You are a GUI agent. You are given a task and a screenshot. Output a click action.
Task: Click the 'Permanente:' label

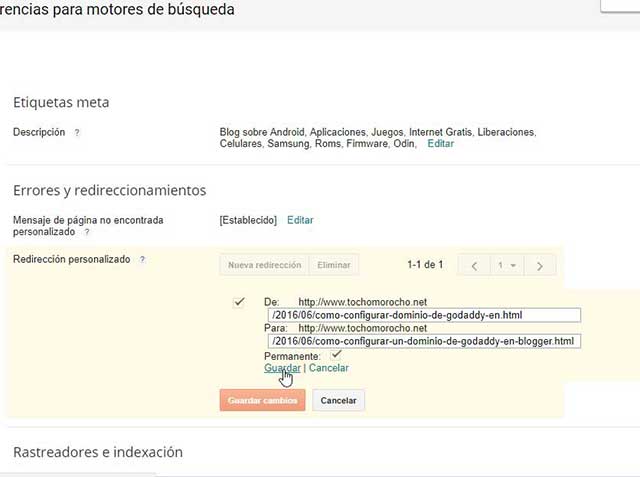pos(292,356)
